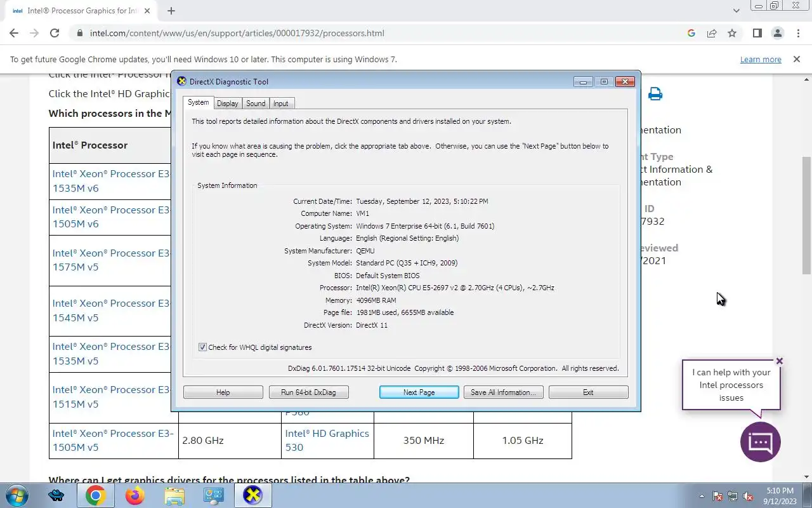Reload the Intel support page
Viewport: 812px width, 508px height.
pos(55,33)
